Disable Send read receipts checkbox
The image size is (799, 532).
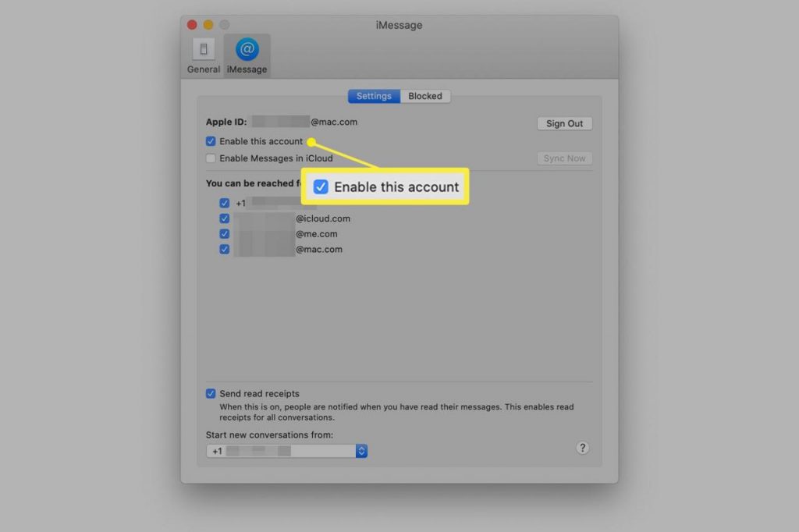tap(211, 393)
